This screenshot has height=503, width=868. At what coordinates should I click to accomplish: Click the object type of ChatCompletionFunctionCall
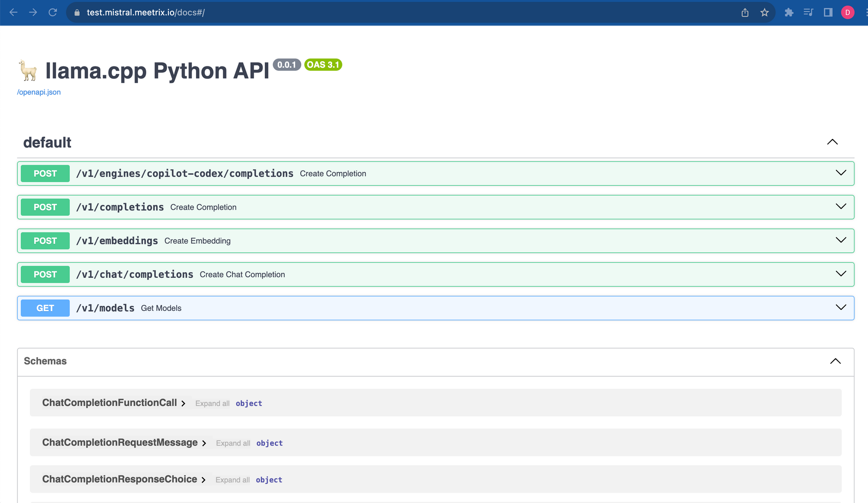(x=249, y=404)
